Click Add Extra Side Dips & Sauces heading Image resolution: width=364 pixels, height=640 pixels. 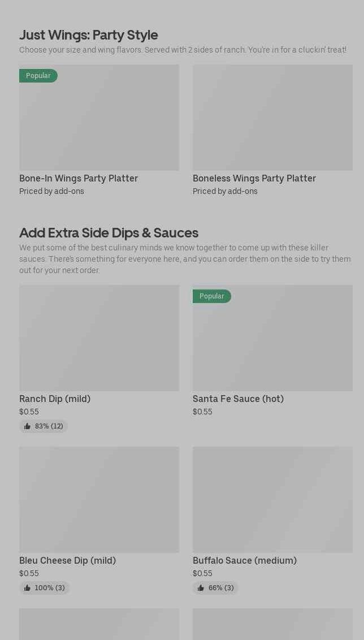pos(109,232)
